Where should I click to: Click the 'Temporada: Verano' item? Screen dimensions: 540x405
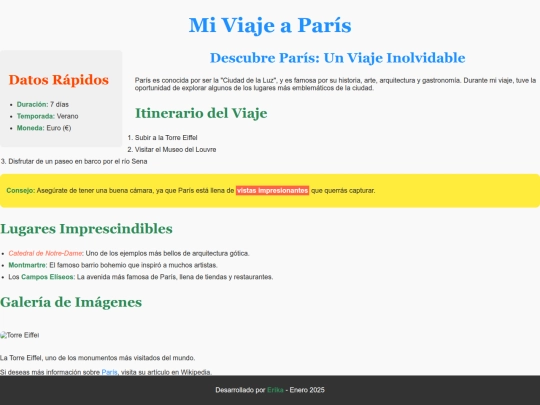pyautogui.click(x=48, y=116)
